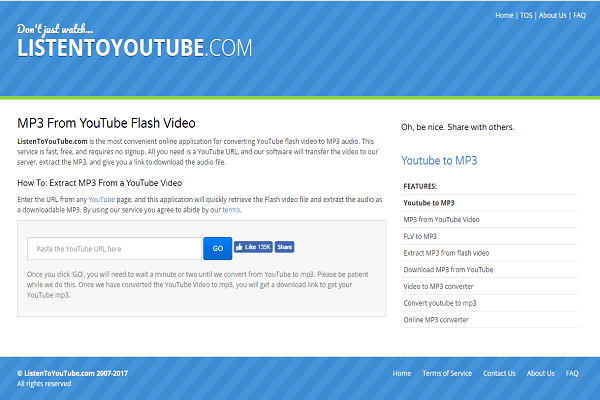Click the Facebook Like 135K button

point(253,247)
